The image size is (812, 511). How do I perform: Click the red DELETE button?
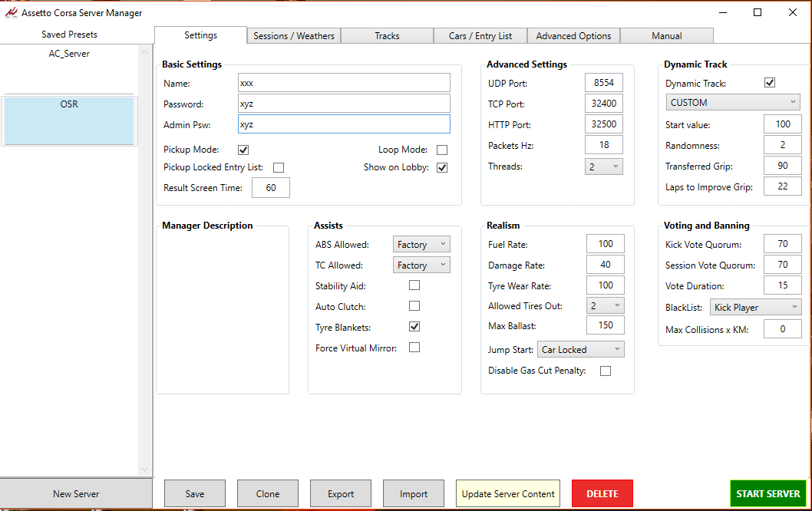point(602,494)
